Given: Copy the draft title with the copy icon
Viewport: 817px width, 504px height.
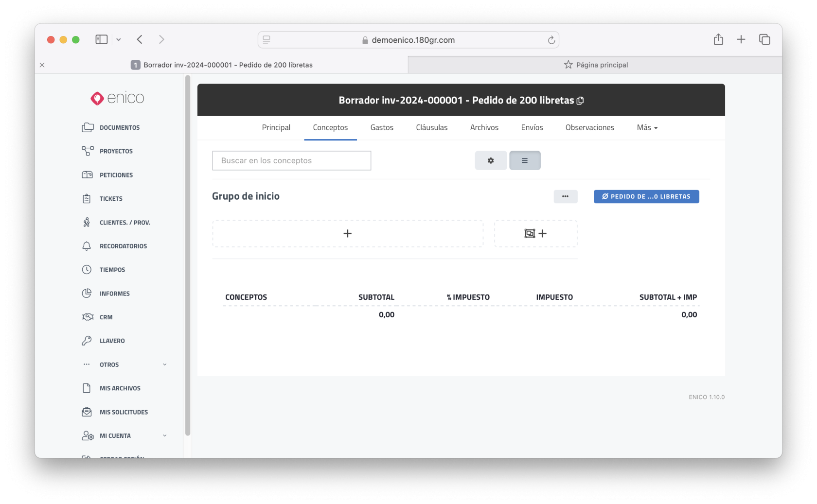Looking at the screenshot, I should click(580, 101).
